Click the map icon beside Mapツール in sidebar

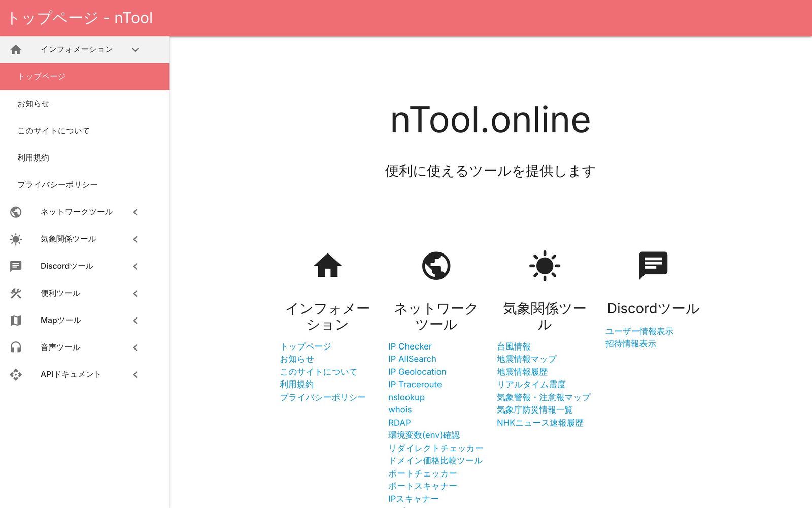[x=16, y=321]
